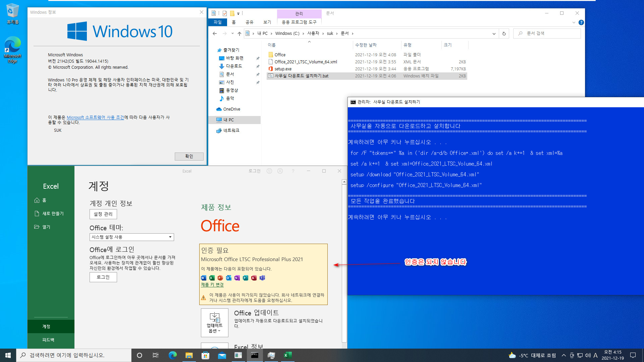This screenshot has height=362, width=644.
Task: Click the 문서 검색 search box
Action: [547, 34]
